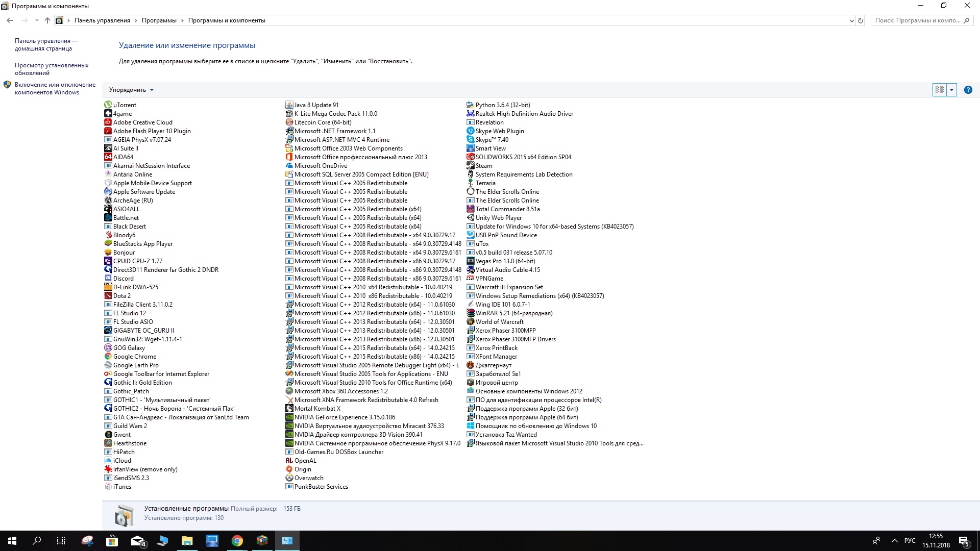Click the Terraria tree icon
980x551 pixels.
471,183
